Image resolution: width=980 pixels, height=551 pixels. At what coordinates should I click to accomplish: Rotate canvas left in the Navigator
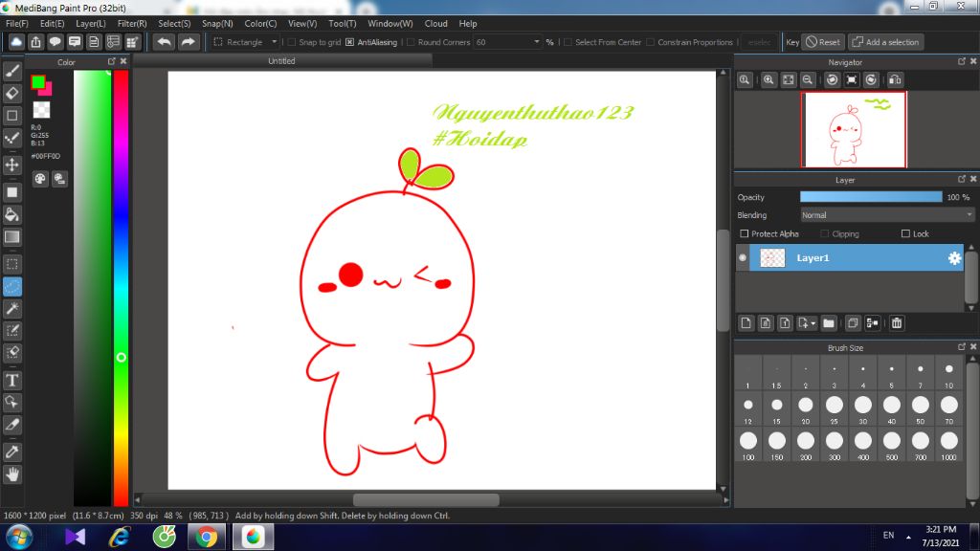[832, 80]
